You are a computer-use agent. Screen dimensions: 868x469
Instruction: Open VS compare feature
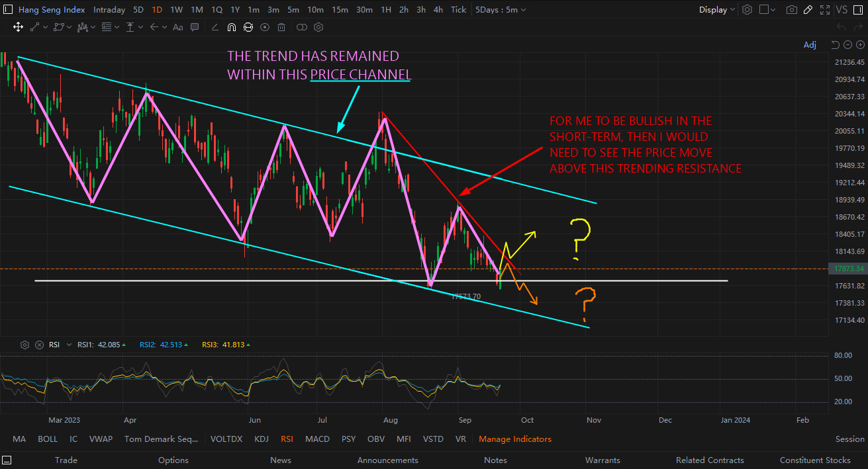click(x=842, y=10)
